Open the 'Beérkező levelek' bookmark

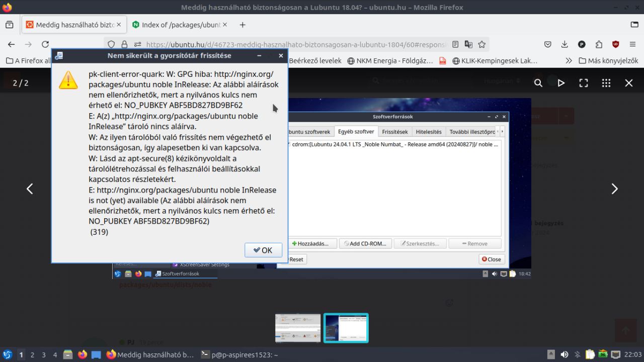316,61
